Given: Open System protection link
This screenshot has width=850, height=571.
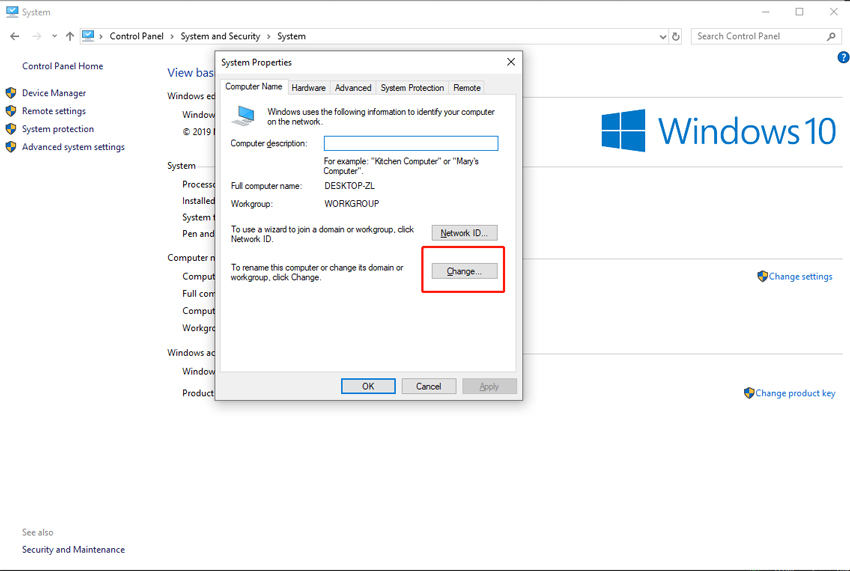Looking at the screenshot, I should pyautogui.click(x=57, y=129).
